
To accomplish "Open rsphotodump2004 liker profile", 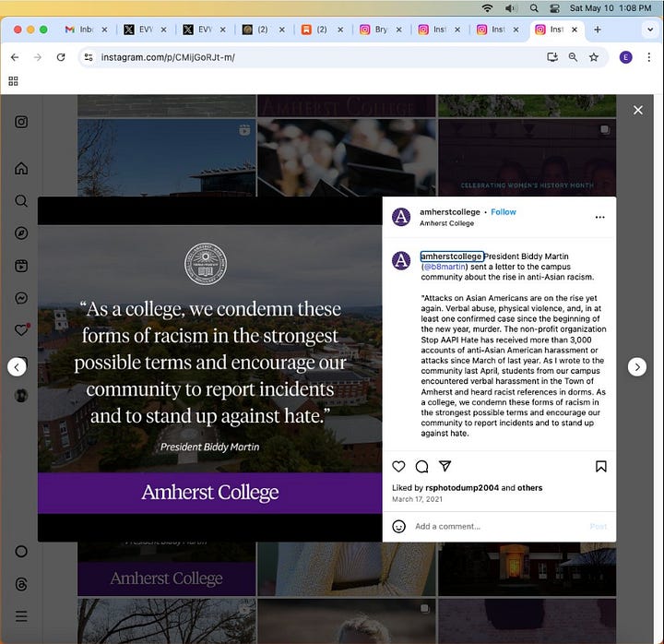I will (462, 488).
